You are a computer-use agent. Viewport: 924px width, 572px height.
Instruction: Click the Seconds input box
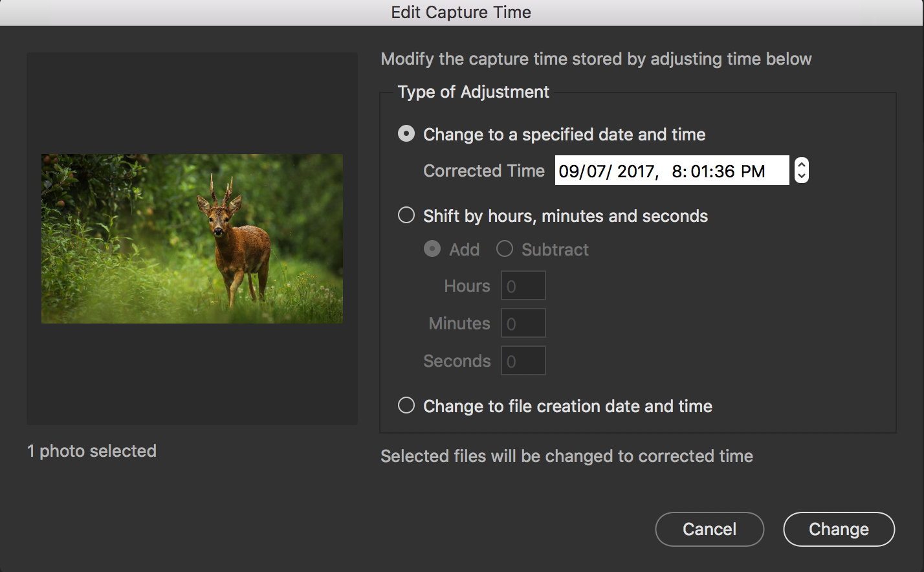(523, 361)
